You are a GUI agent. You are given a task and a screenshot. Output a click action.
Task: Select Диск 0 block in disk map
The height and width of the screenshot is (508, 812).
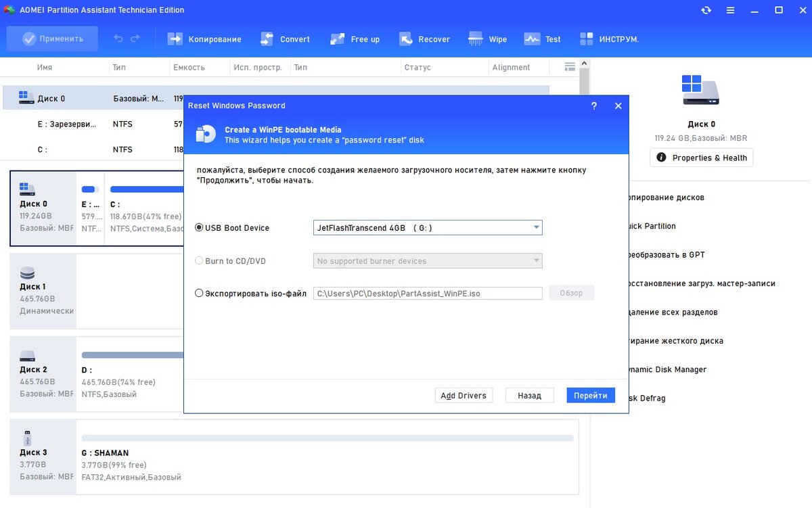pyautogui.click(x=43, y=208)
